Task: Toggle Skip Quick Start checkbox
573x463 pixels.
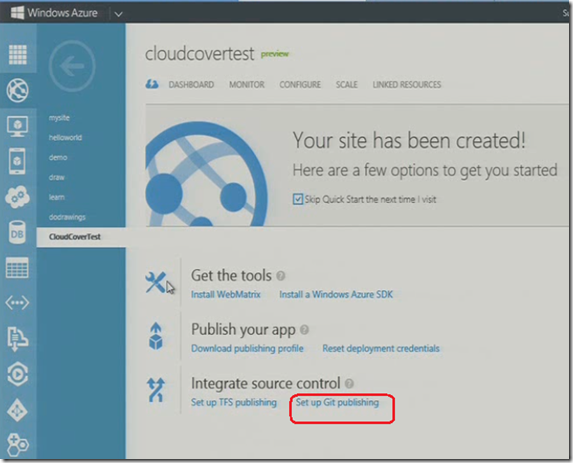Action: pos(298,199)
